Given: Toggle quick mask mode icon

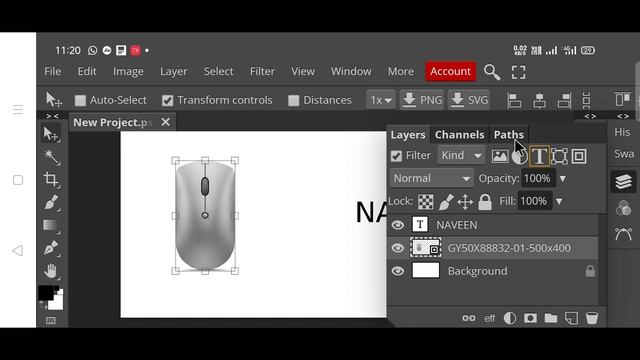Looking at the screenshot, I should 51,321.
